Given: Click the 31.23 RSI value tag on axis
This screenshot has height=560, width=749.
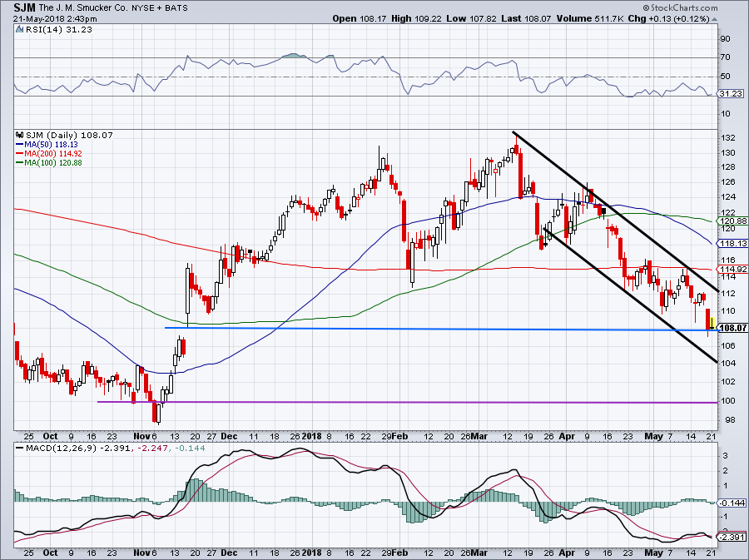Looking at the screenshot, I should (731, 93).
